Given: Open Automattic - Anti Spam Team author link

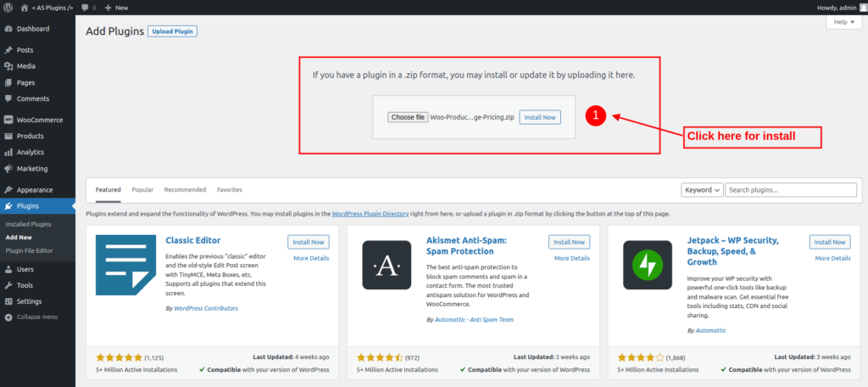Looking at the screenshot, I should click(474, 319).
